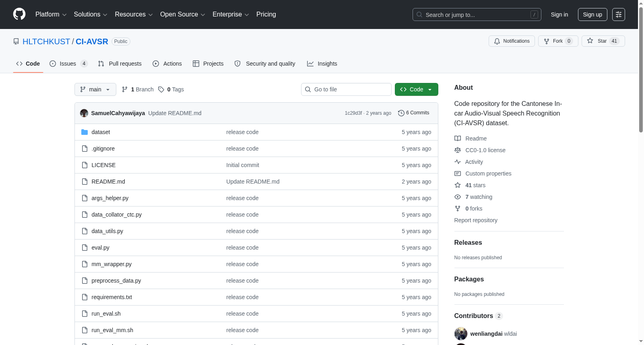Click the .gitignore file icon
This screenshot has width=644, height=345.
point(85,149)
